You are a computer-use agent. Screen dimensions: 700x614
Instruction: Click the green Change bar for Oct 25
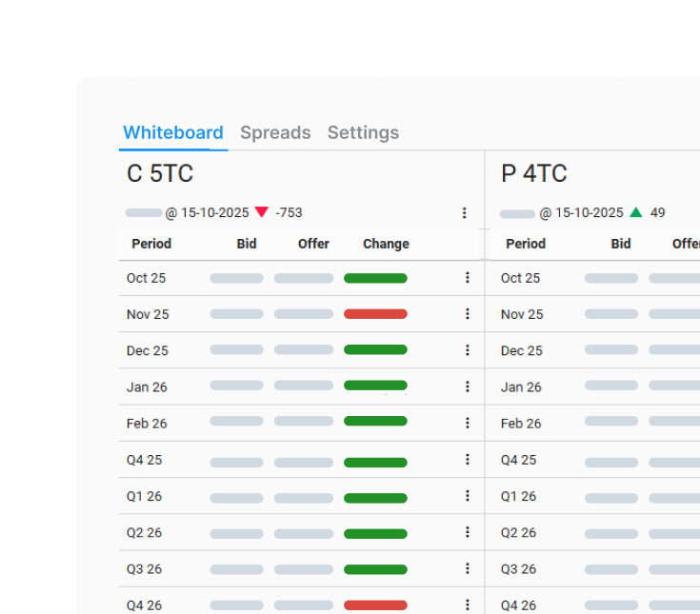point(375,278)
